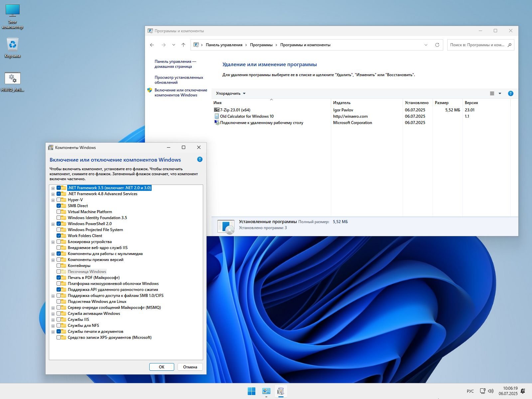Expand the Hyper-V tree node
Viewport: 532px width, 399px height.
pos(53,200)
